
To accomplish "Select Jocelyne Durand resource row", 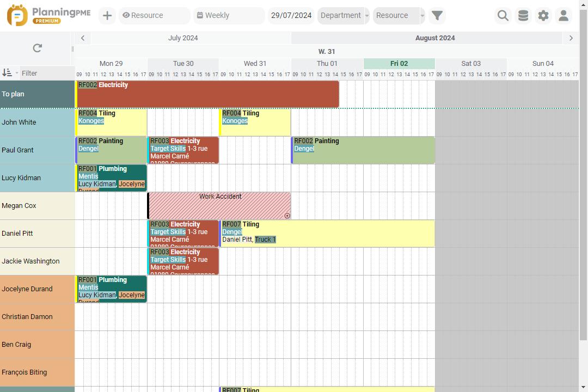I will [37, 289].
